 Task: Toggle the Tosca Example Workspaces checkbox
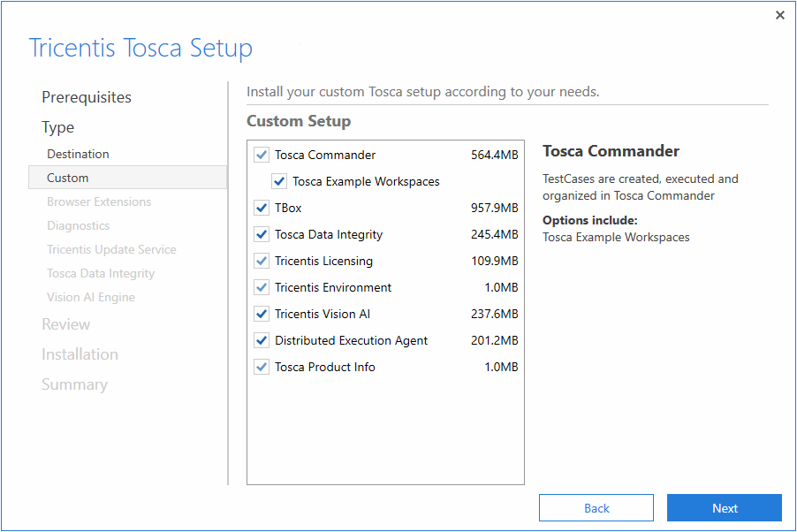point(279,181)
